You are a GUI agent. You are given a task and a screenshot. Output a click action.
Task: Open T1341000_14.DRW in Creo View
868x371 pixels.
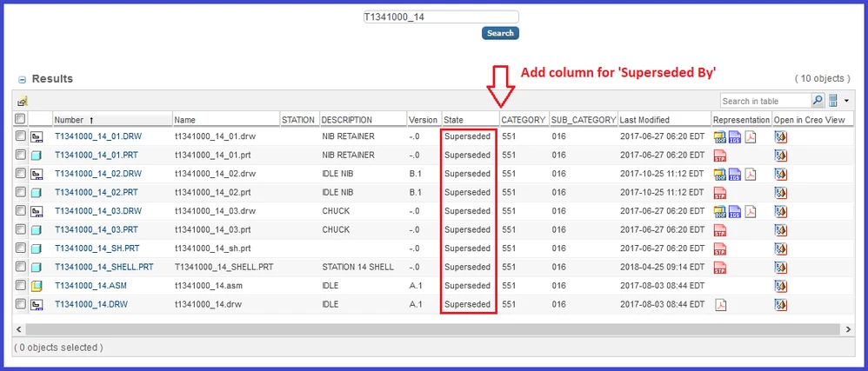pos(780,305)
